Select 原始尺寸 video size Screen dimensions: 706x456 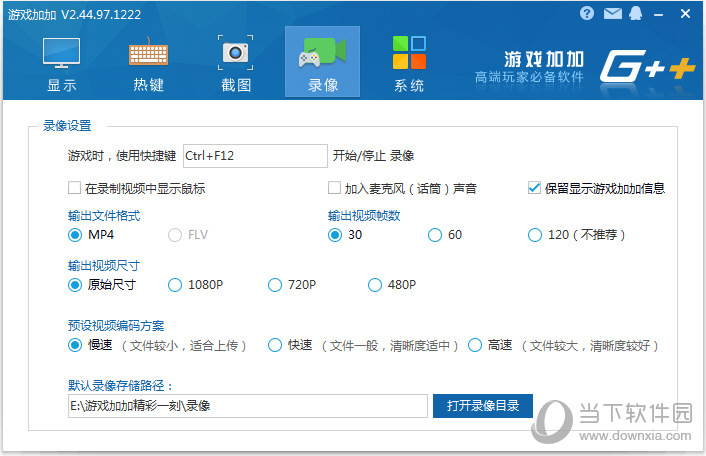tap(75, 285)
